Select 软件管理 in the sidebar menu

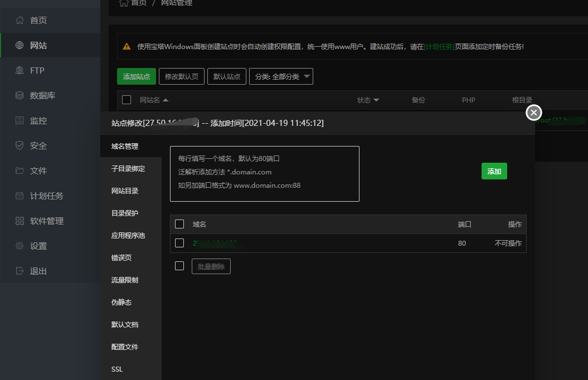(50, 221)
